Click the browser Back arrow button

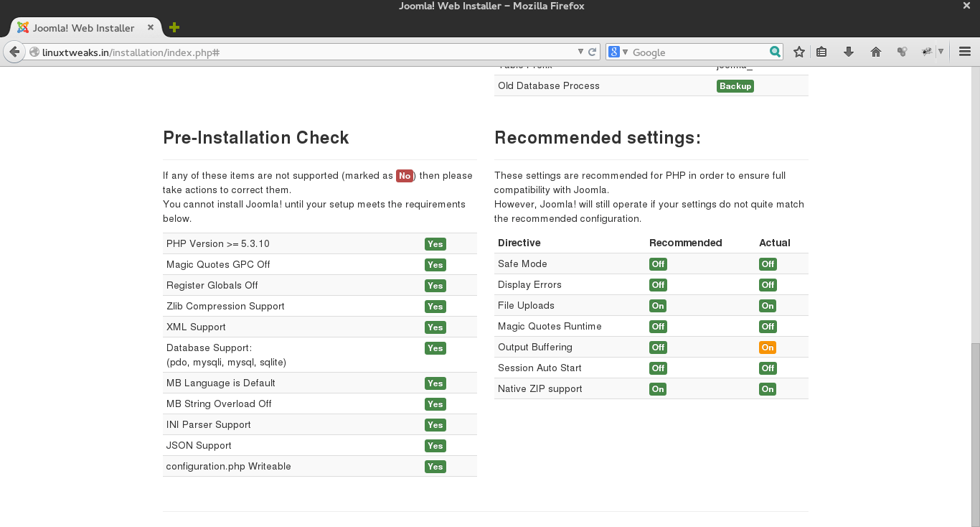pos(14,52)
